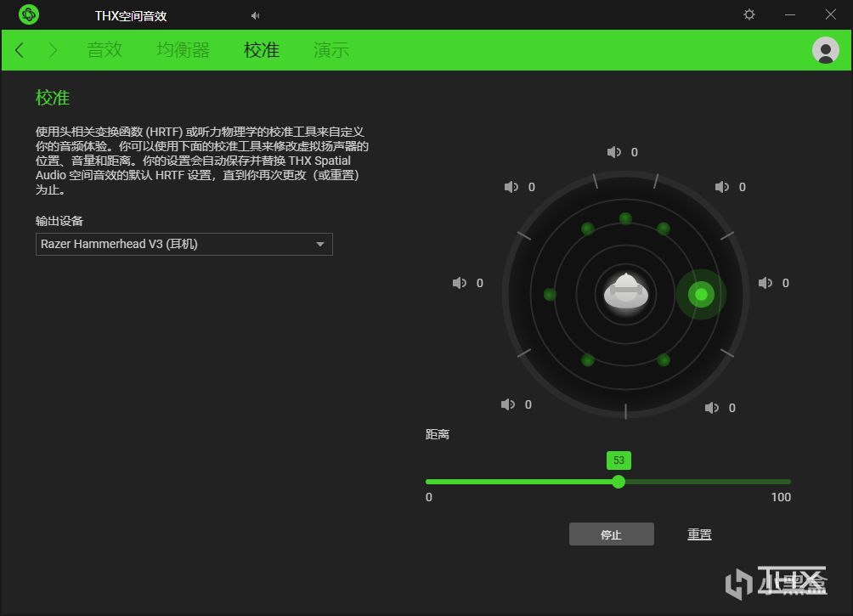The image size is (853, 616).
Task: Click the right side speaker volume icon
Action: click(x=765, y=283)
